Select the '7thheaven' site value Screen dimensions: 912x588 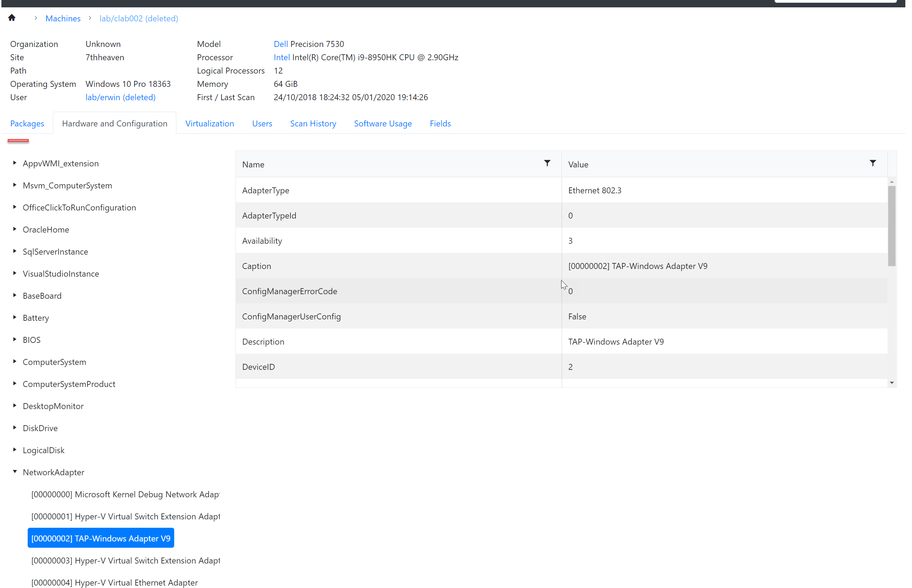click(x=105, y=57)
